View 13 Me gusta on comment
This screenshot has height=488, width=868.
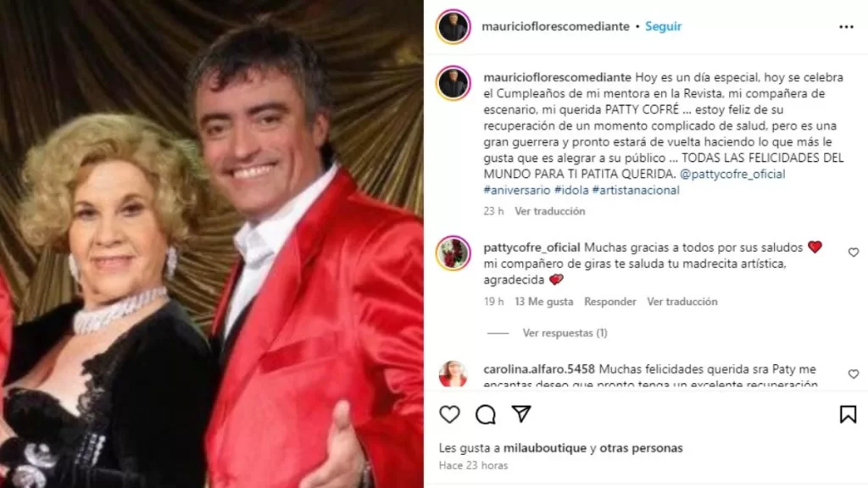[543, 302]
